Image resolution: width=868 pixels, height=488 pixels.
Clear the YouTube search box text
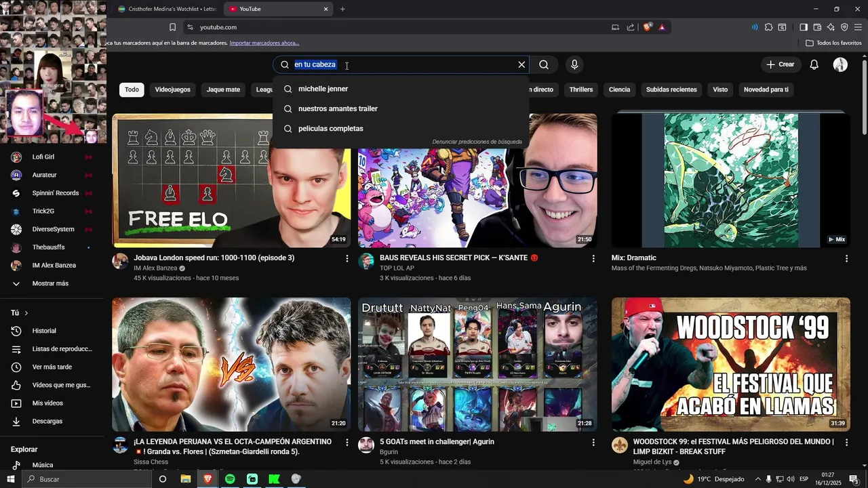pos(521,64)
